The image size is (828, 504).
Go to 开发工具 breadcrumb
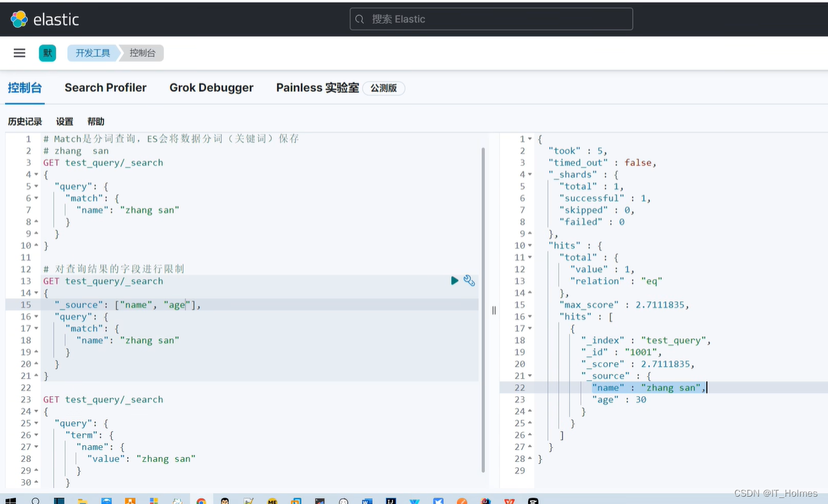click(92, 53)
